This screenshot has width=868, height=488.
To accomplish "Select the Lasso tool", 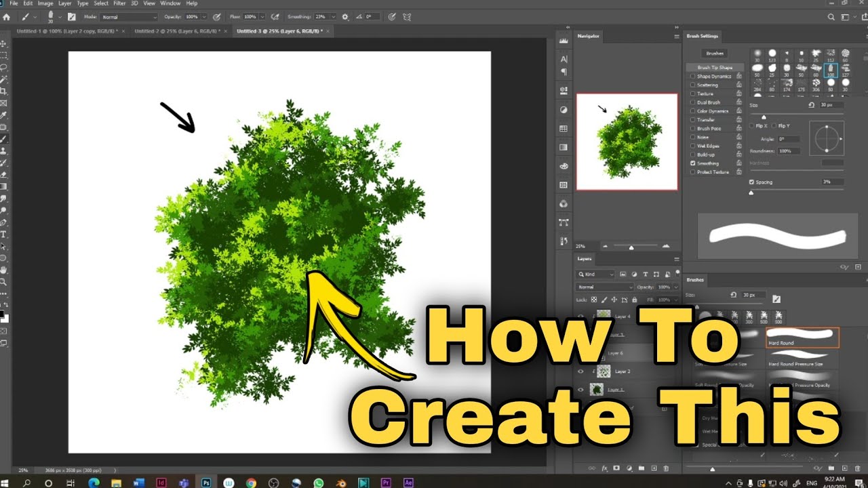I will 4,67.
